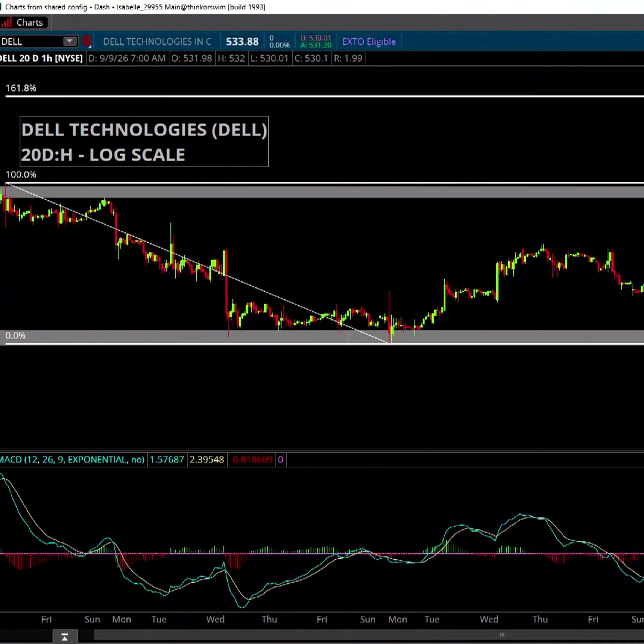Screen dimensions: 644x644
Task: Click the 'DELL 20 D 1h [NYSE]' chart header
Action: coord(41,58)
